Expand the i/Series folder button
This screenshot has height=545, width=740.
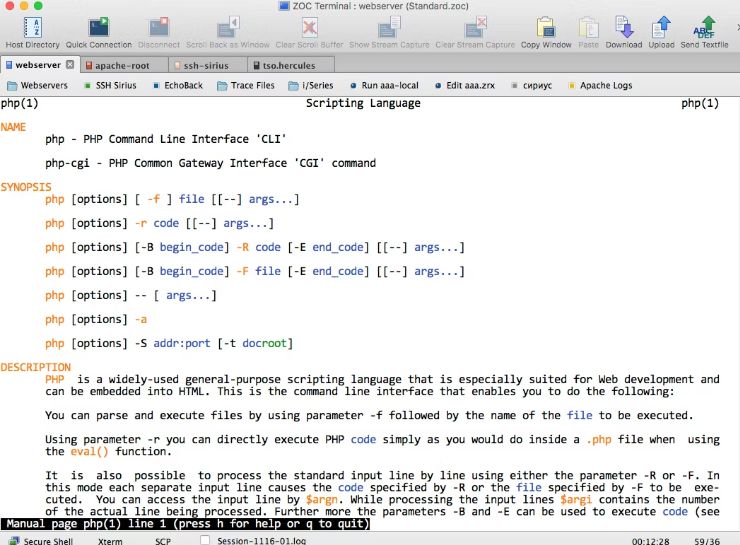[311, 86]
